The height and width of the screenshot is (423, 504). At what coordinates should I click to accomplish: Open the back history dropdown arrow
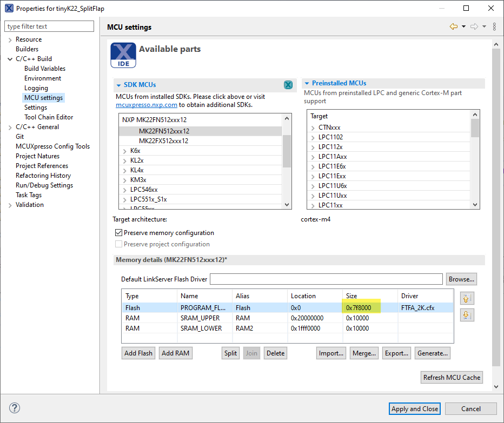[x=463, y=26]
